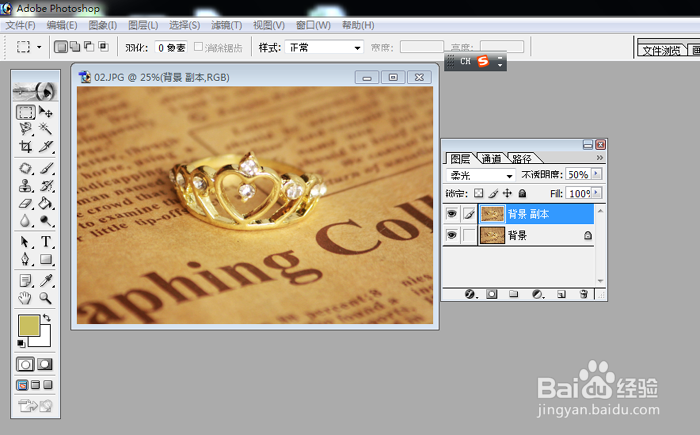Jump to ImageReady button
Screen dimensions: 700x435
point(35,406)
